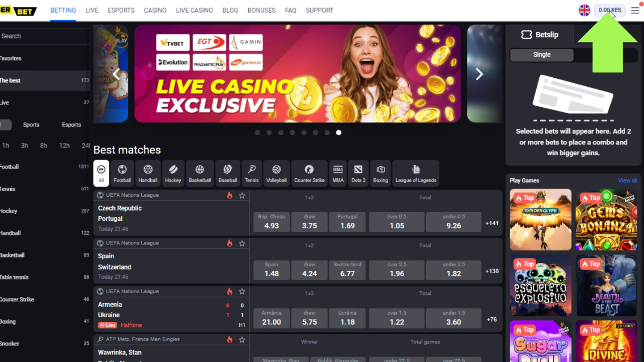Favorite the Czech Republic vs Portugal match
The width and height of the screenshot is (644, 362).
pos(242,195)
